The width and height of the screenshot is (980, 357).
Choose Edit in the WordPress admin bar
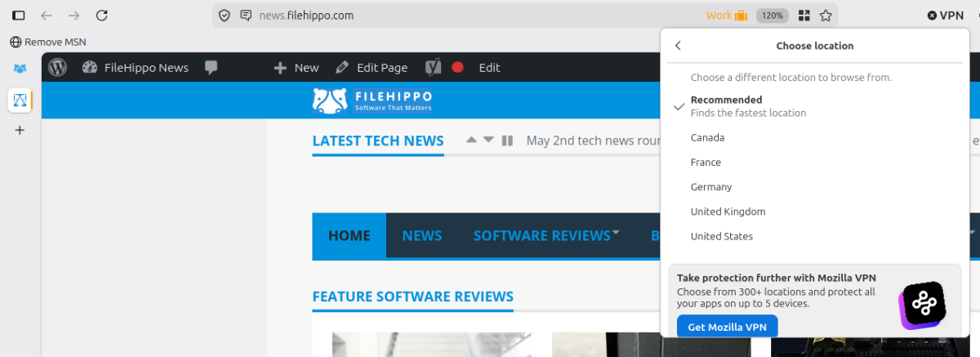point(489,68)
